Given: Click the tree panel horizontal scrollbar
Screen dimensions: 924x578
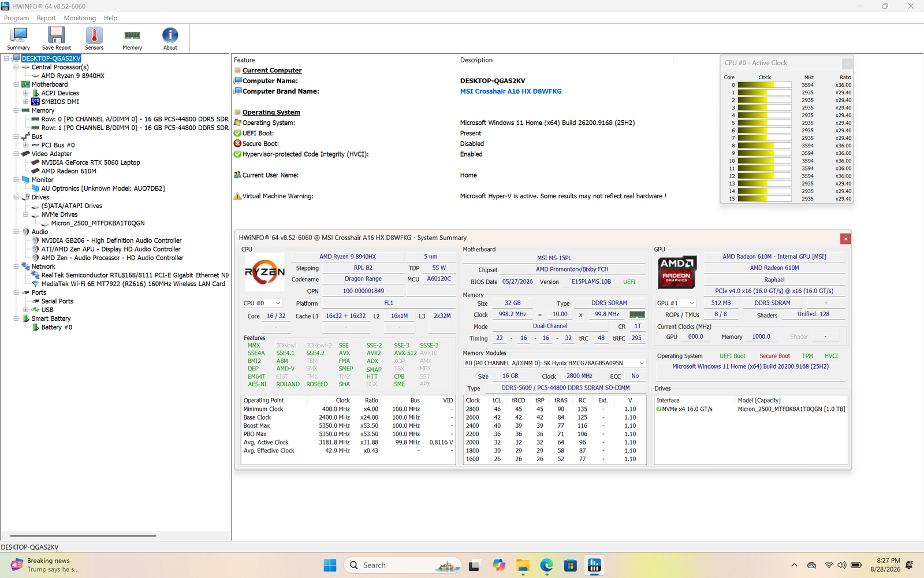Looking at the screenshot, I should [x=83, y=536].
